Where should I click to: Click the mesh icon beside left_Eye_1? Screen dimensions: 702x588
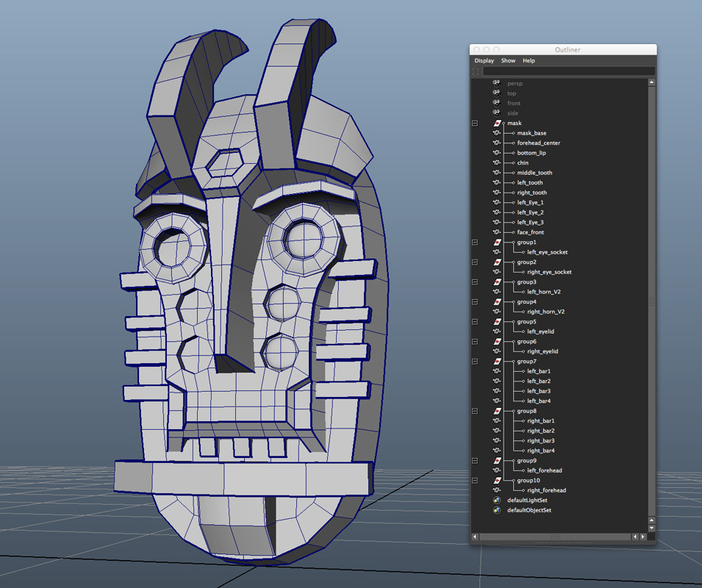[496, 202]
